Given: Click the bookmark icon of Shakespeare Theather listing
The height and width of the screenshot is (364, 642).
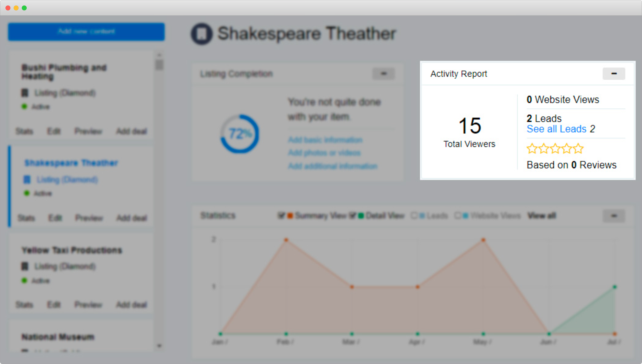Looking at the screenshot, I should 27,180.
